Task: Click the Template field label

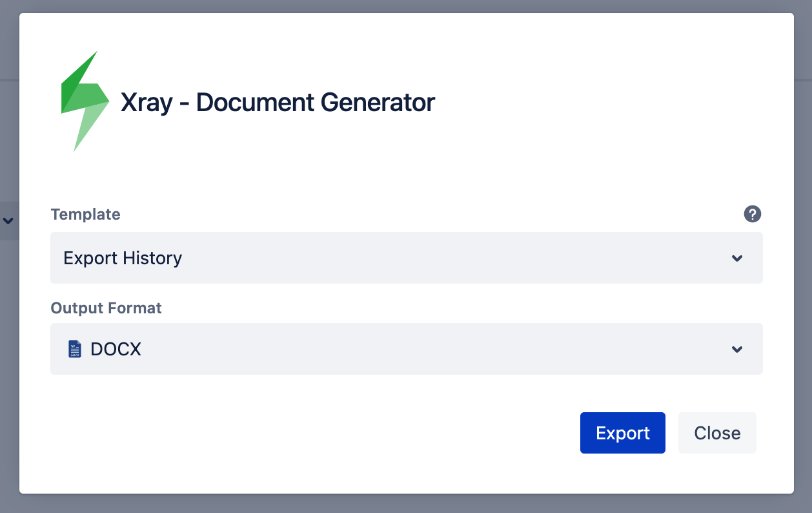Action: [85, 215]
